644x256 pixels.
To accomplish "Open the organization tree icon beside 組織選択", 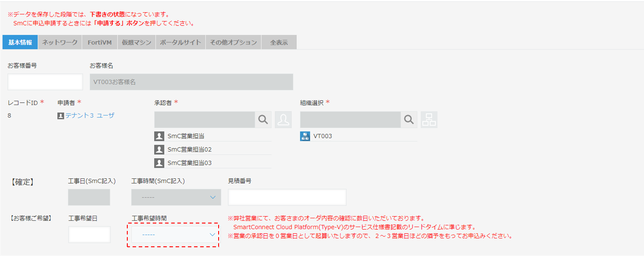I will [429, 119].
